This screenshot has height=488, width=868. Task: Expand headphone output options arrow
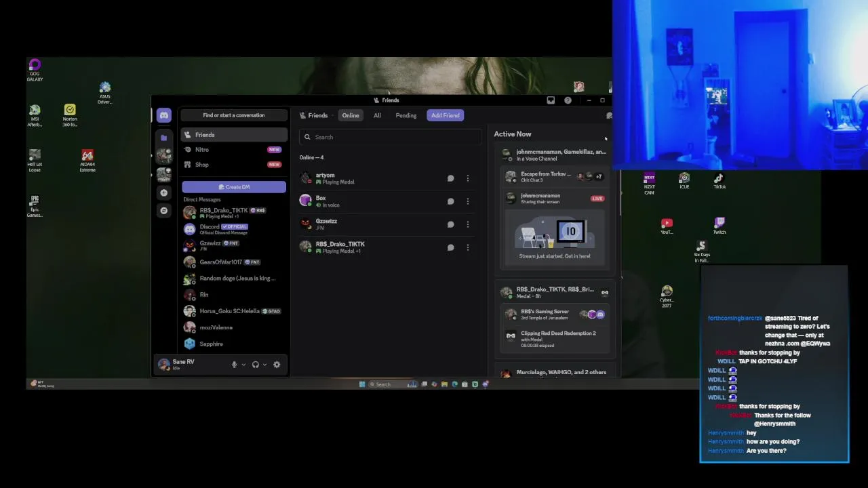[264, 365]
